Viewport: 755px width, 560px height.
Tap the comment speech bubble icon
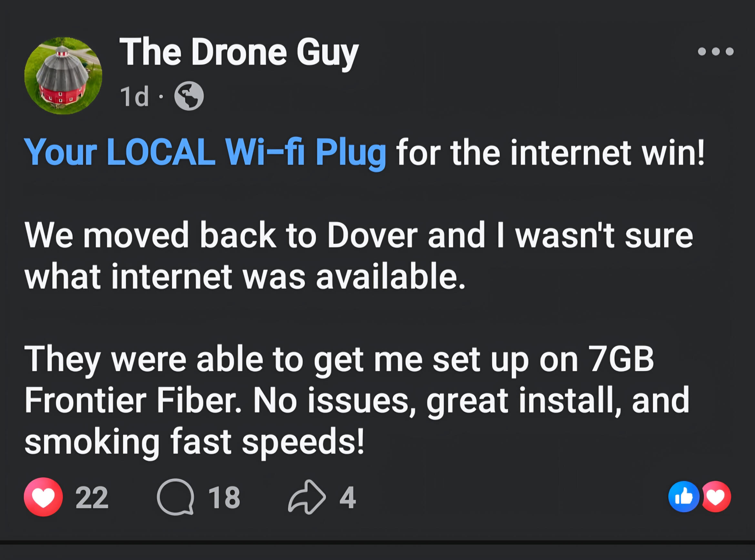pos(176,497)
